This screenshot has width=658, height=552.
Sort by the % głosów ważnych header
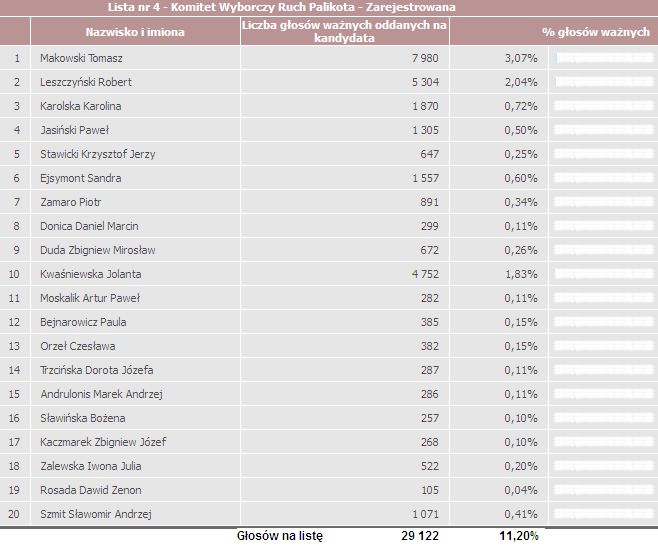(596, 32)
